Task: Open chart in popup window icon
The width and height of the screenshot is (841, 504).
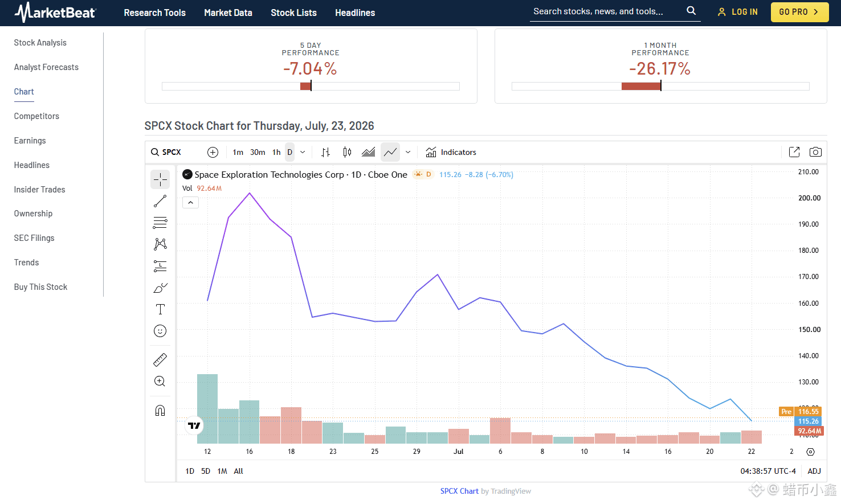Action: point(794,152)
